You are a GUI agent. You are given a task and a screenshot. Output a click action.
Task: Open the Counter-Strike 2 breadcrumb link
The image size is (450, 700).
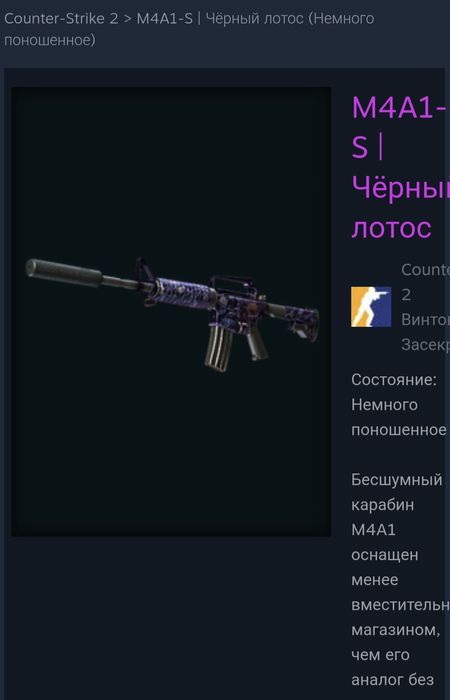coord(61,19)
